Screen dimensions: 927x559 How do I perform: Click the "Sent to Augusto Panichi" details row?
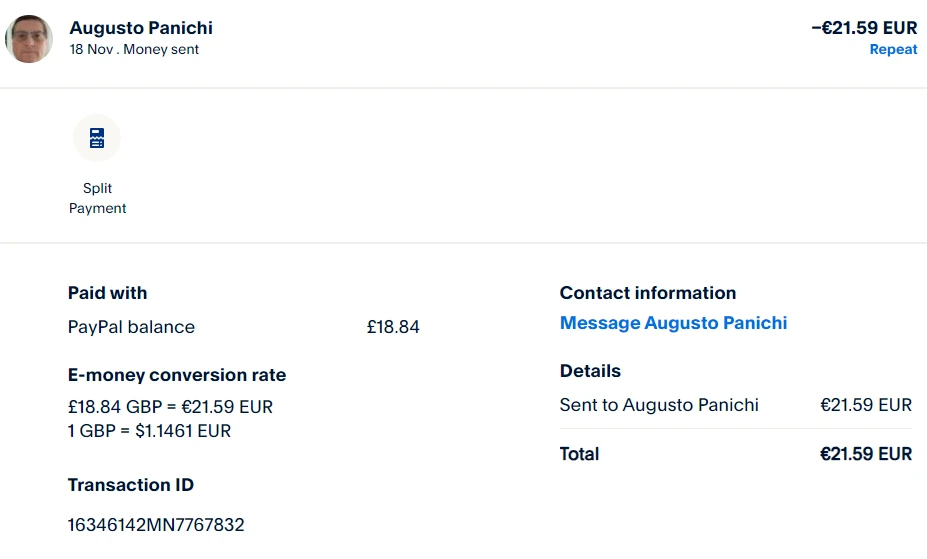click(659, 405)
